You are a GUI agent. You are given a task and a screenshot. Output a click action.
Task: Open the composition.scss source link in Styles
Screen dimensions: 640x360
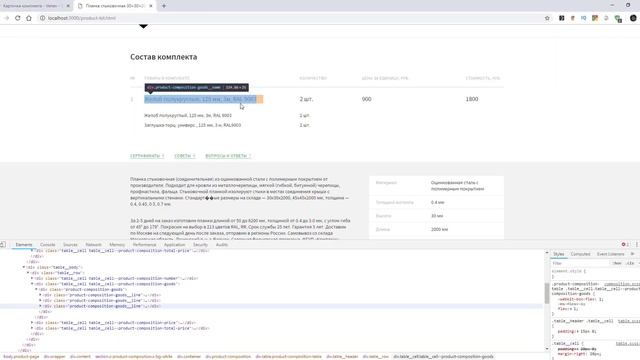coord(622,284)
